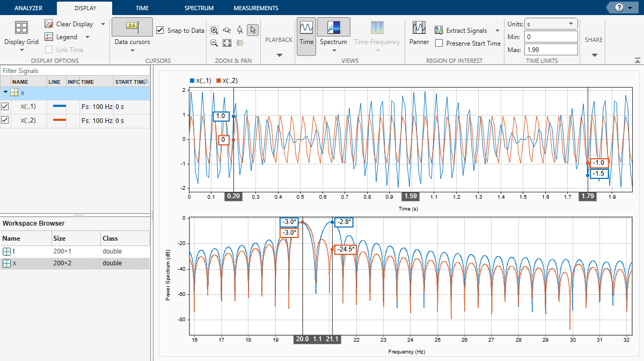644x361 pixels.
Task: Select the Zoom in time (horizontal) tool
Action: click(x=227, y=31)
